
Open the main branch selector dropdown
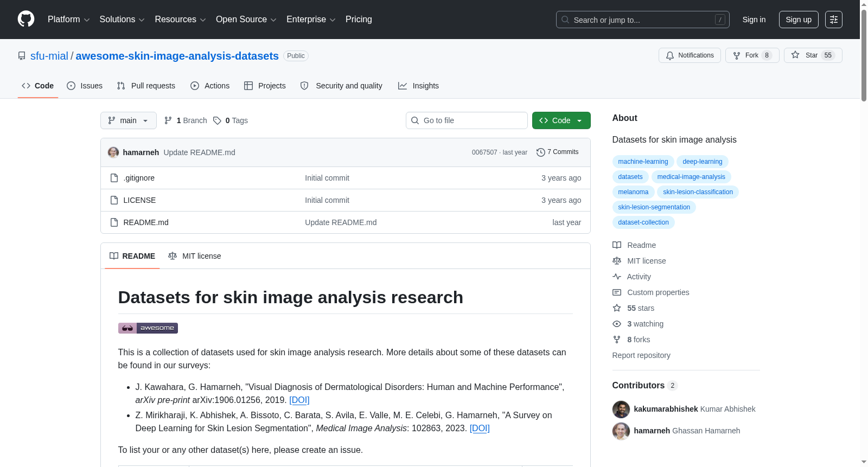[129, 120]
